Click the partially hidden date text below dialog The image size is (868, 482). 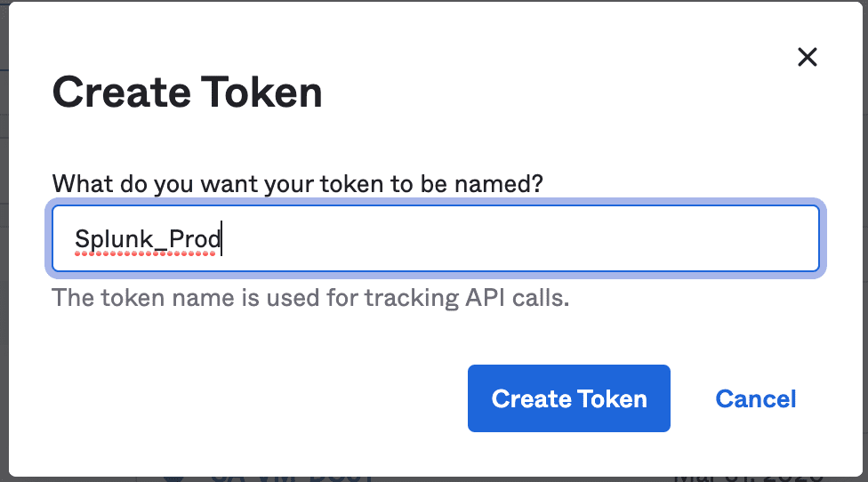[749, 478]
